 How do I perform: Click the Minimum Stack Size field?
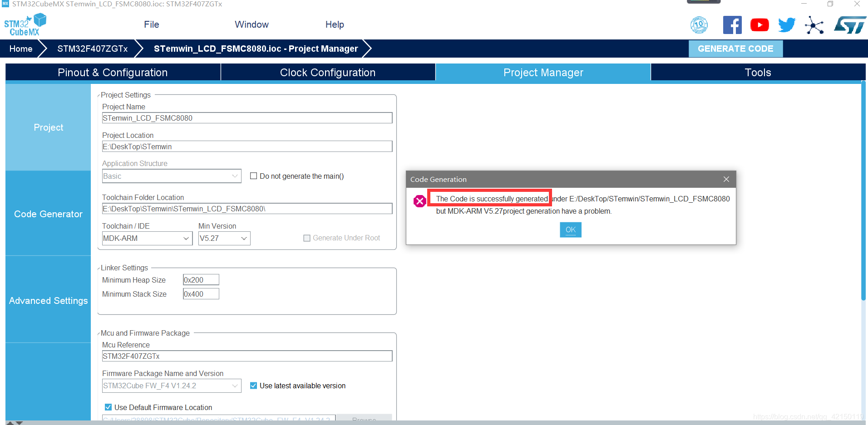(x=201, y=294)
